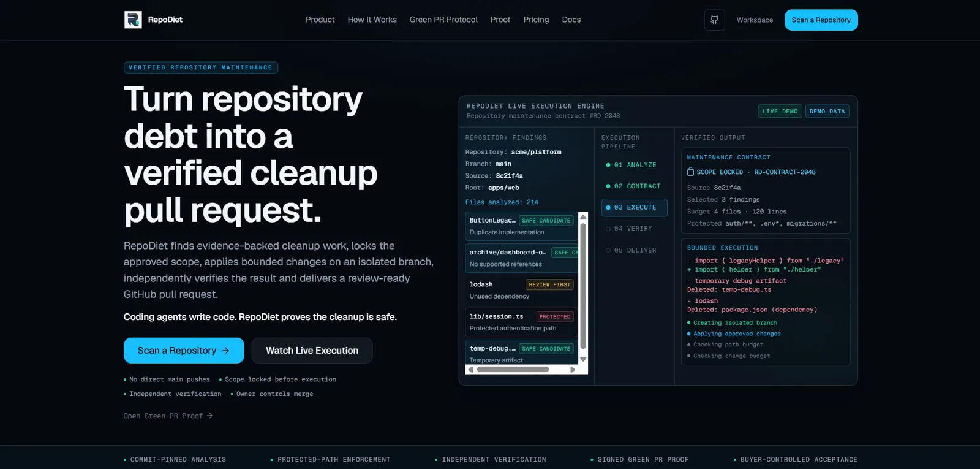Open the ButtonLegac… duplicate implementation finding
The height and width of the screenshot is (469, 980).
tap(521, 226)
